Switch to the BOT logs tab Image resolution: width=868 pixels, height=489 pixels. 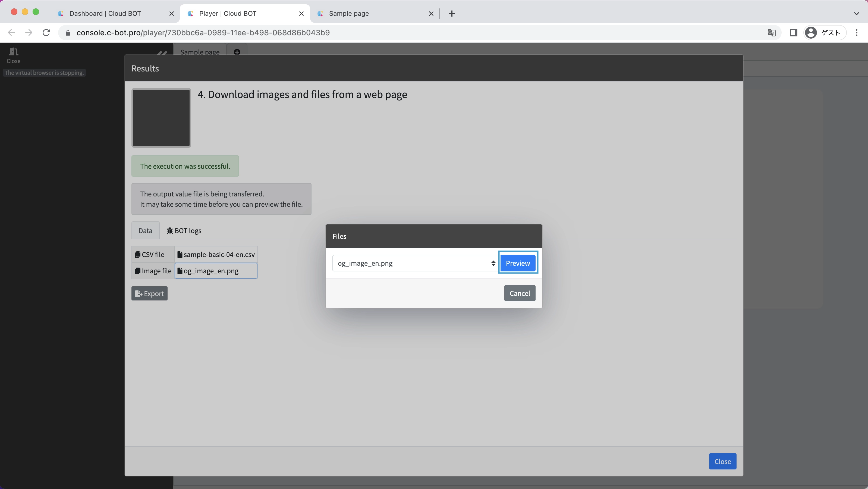click(184, 231)
